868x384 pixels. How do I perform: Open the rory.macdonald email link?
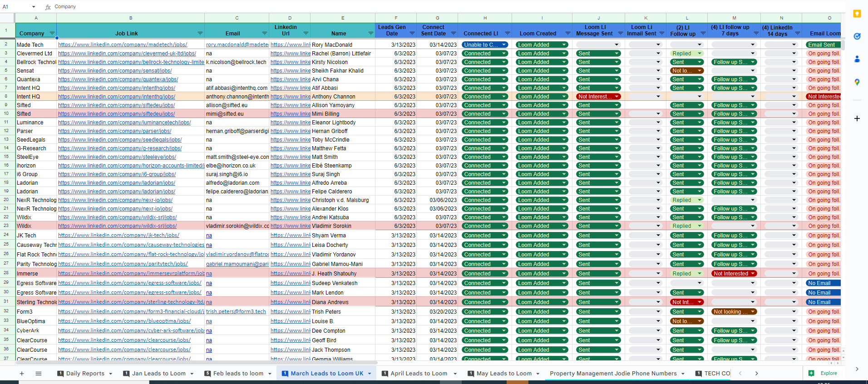[237, 45]
